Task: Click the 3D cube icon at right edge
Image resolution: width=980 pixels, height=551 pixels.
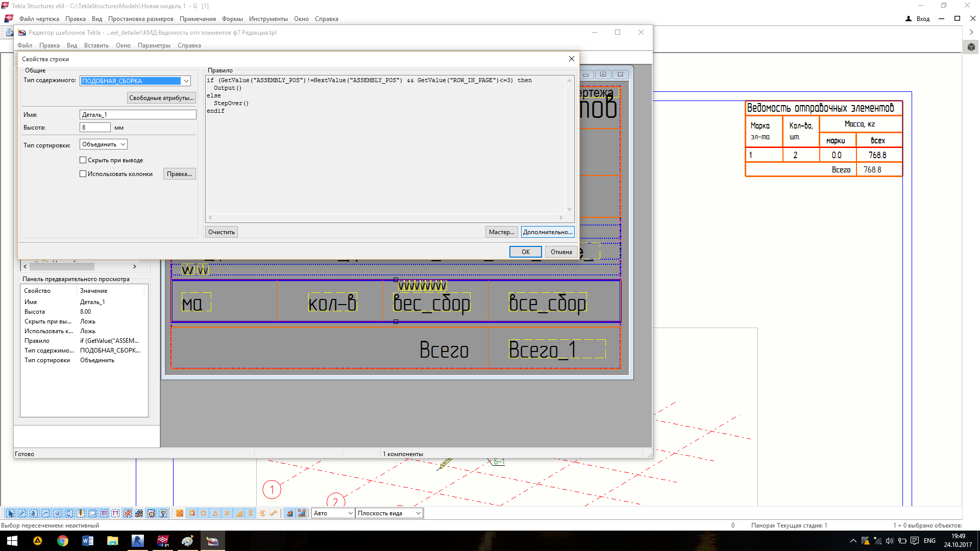Action: pyautogui.click(x=971, y=47)
